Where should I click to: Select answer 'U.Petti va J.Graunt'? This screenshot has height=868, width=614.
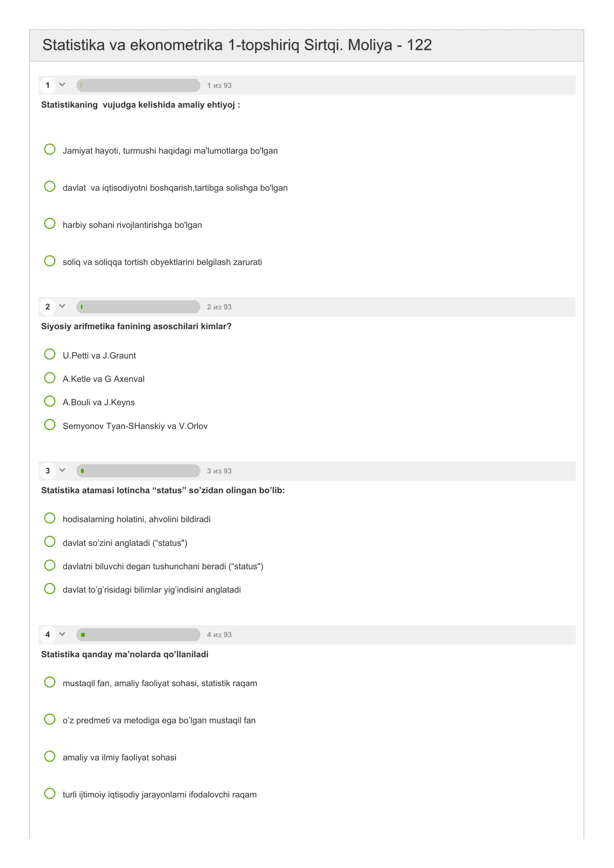point(49,354)
